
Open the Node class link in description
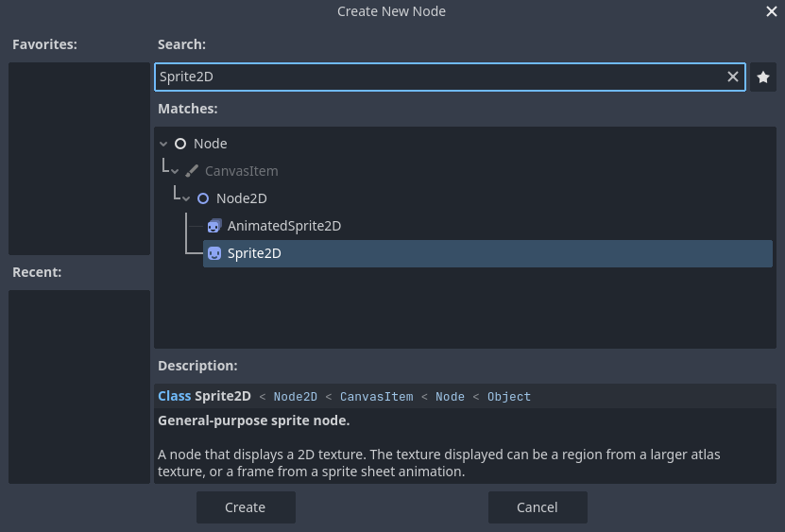coord(450,397)
